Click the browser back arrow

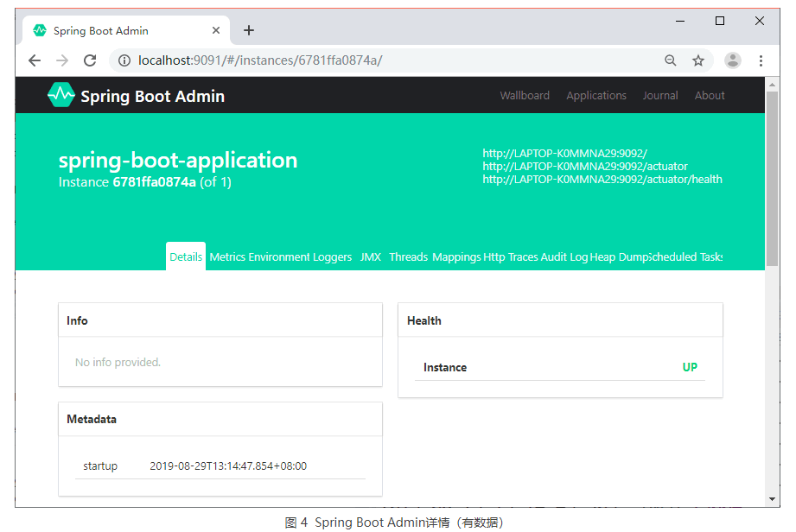coord(35,60)
